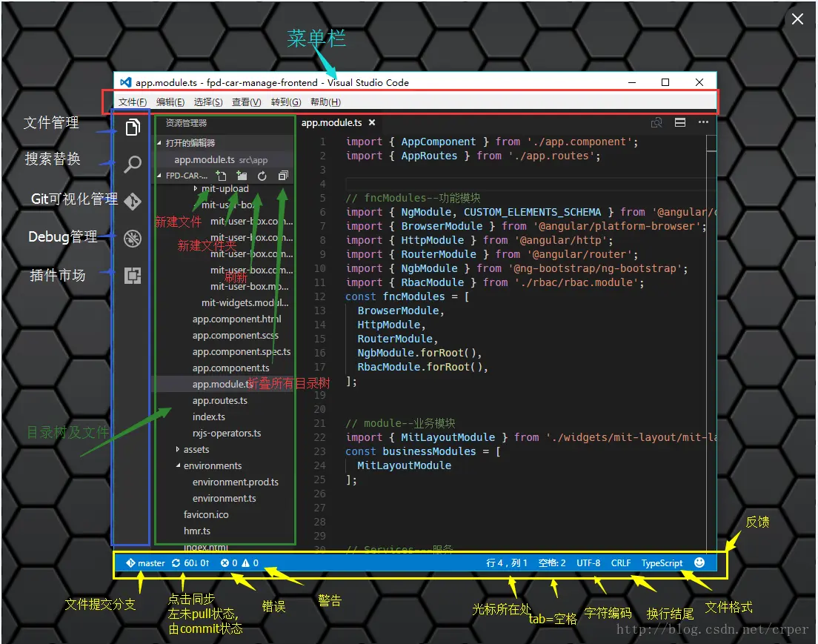Image resolution: width=818 pixels, height=644 pixels.
Task: Click the warnings triangle in status bar
Action: click(250, 563)
